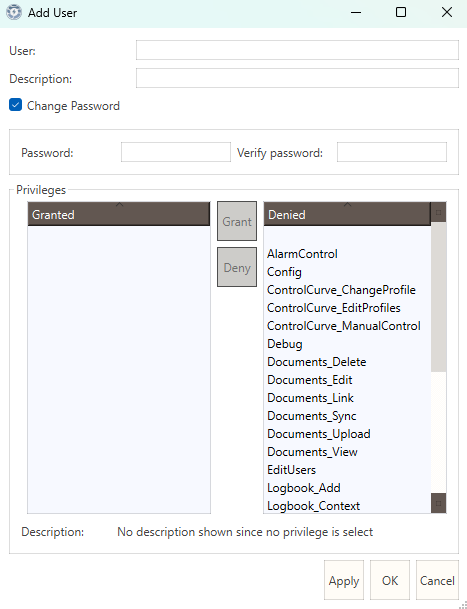Screen dimensions: 467x609
Task: Focus the User name input field
Action: [297, 50]
